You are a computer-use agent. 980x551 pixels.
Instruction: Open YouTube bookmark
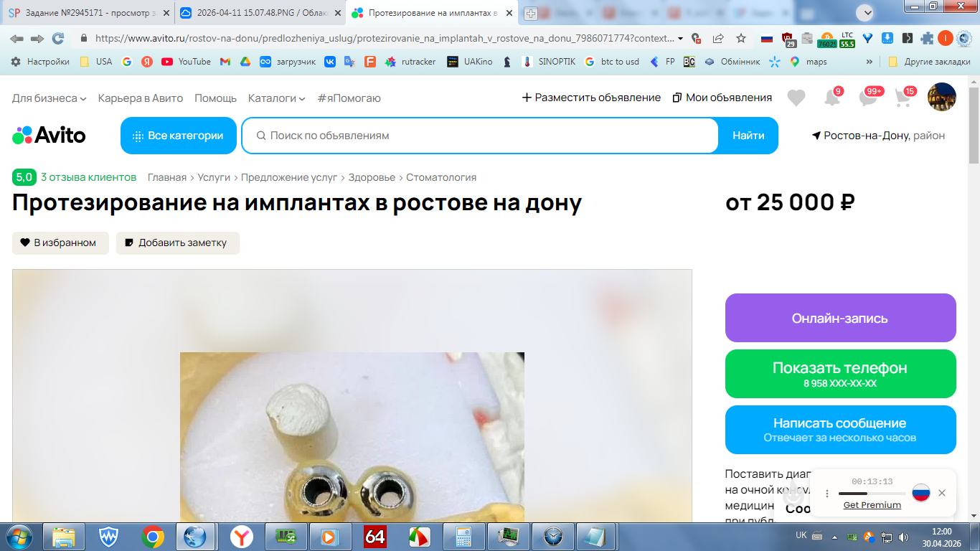pos(187,62)
